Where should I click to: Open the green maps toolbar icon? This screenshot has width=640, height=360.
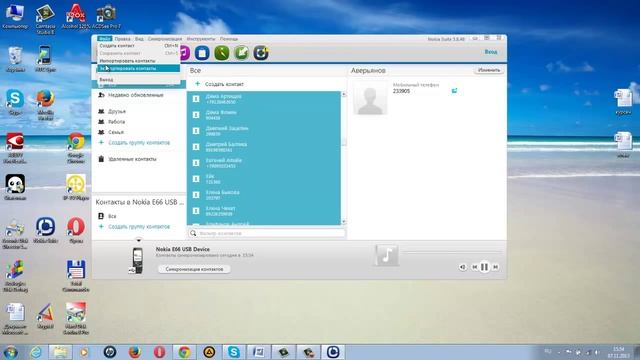click(222, 53)
